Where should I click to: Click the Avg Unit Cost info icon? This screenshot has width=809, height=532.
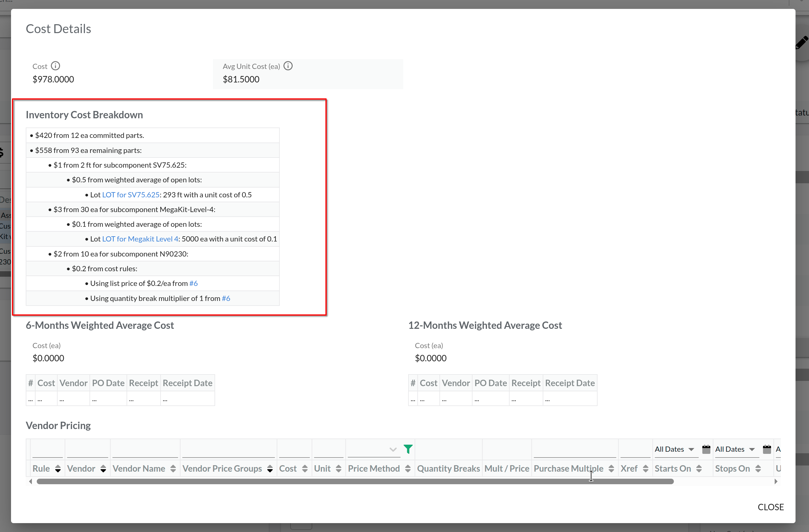[288, 66]
